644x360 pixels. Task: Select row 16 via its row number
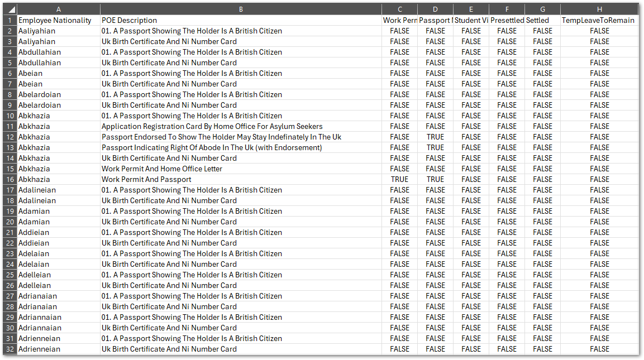point(11,180)
